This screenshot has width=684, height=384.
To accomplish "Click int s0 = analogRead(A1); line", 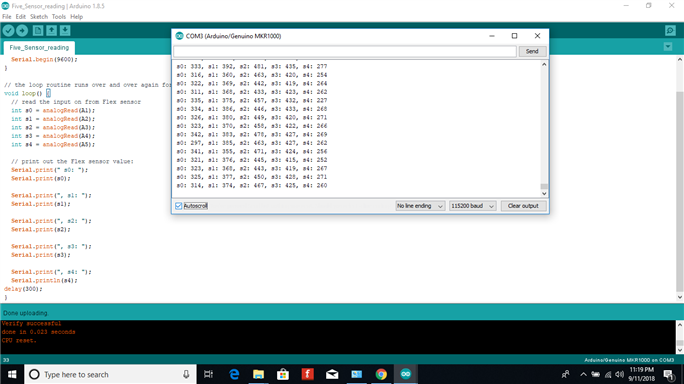I will (x=53, y=110).
